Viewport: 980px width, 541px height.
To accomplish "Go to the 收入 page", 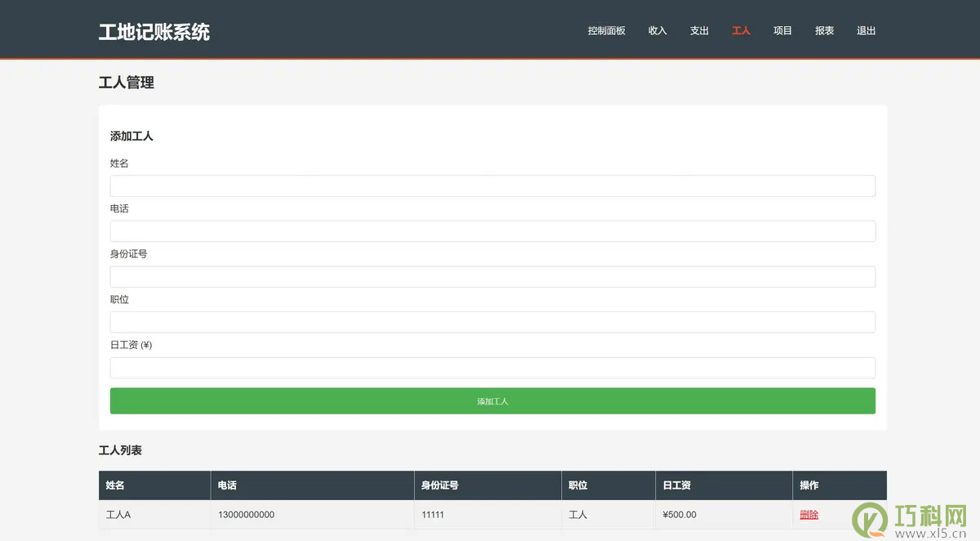I will pos(657,30).
